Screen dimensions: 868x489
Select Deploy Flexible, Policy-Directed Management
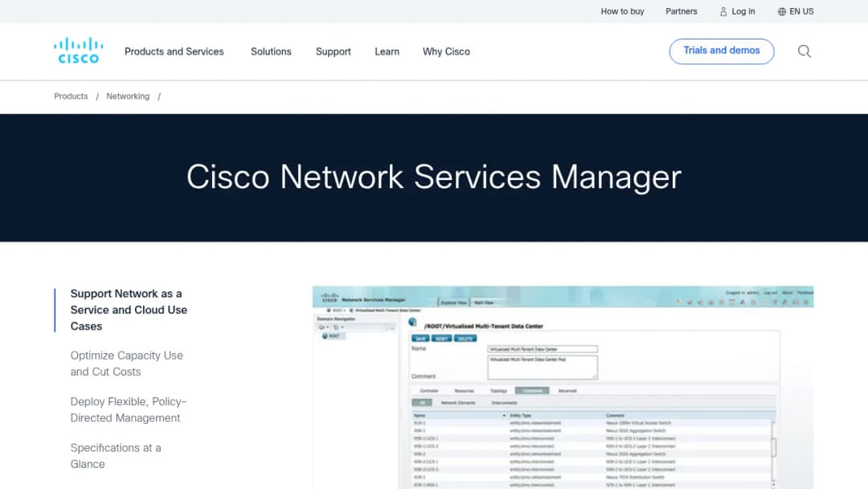pos(129,409)
